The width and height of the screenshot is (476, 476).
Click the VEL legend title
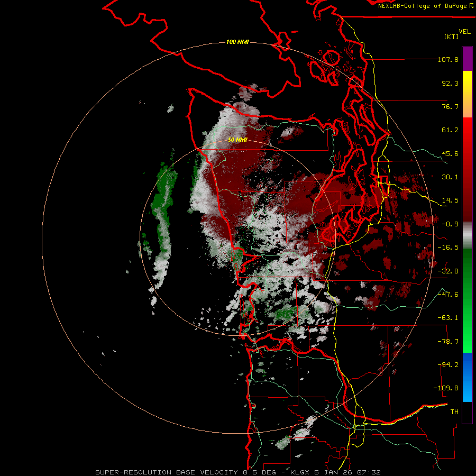coord(464,32)
